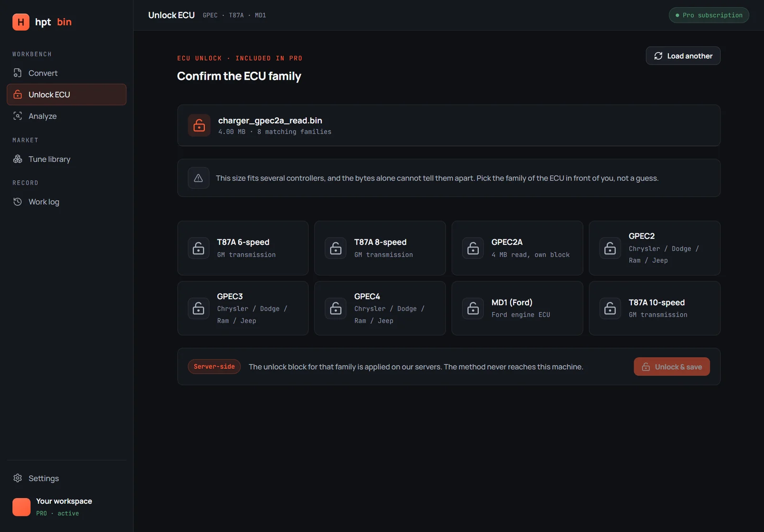764x532 pixels.
Task: Click the lock icon on GPEC3 card
Action: pyautogui.click(x=199, y=309)
